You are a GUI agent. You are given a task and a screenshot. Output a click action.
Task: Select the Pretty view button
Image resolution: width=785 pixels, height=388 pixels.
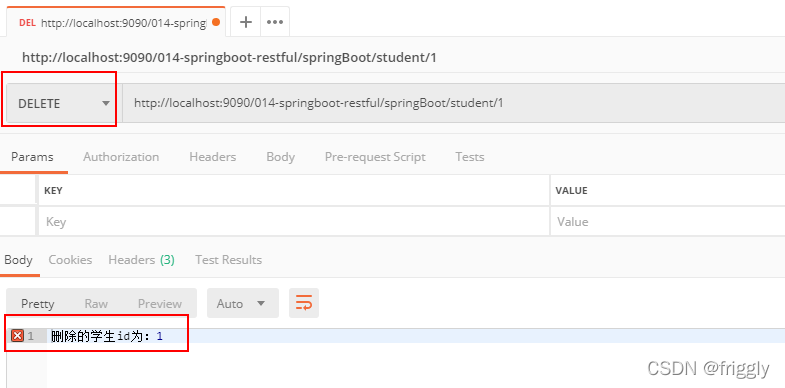point(38,303)
